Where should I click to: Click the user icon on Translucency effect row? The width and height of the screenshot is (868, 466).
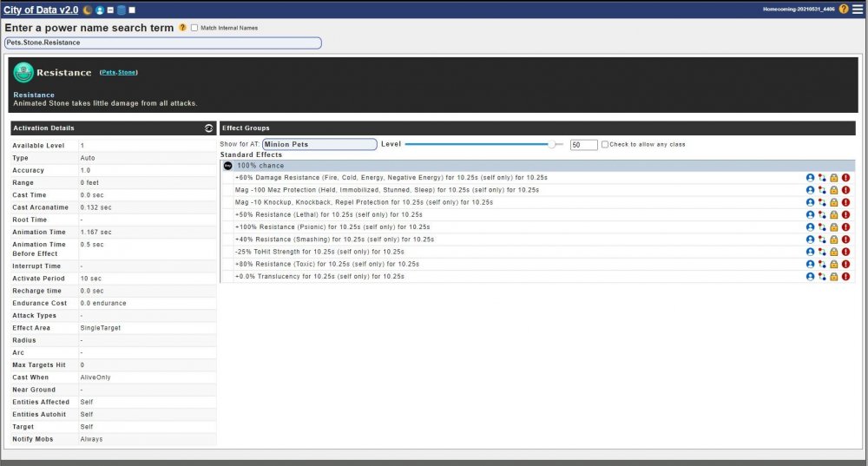coord(810,277)
